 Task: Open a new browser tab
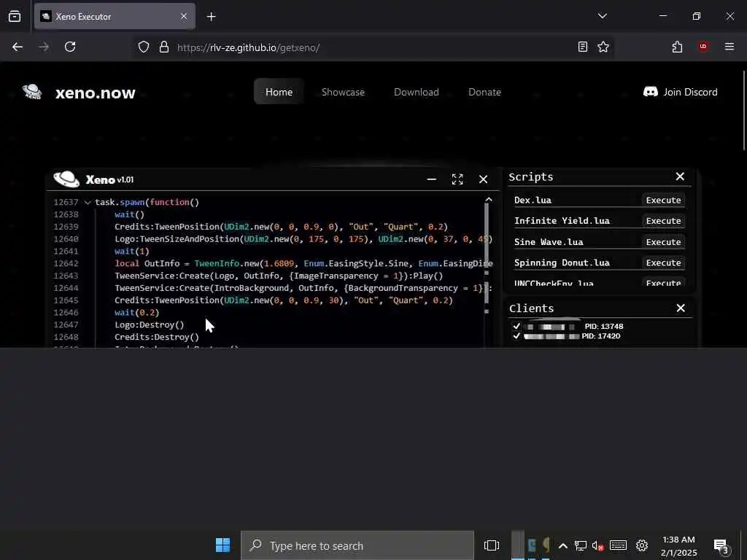(x=211, y=17)
